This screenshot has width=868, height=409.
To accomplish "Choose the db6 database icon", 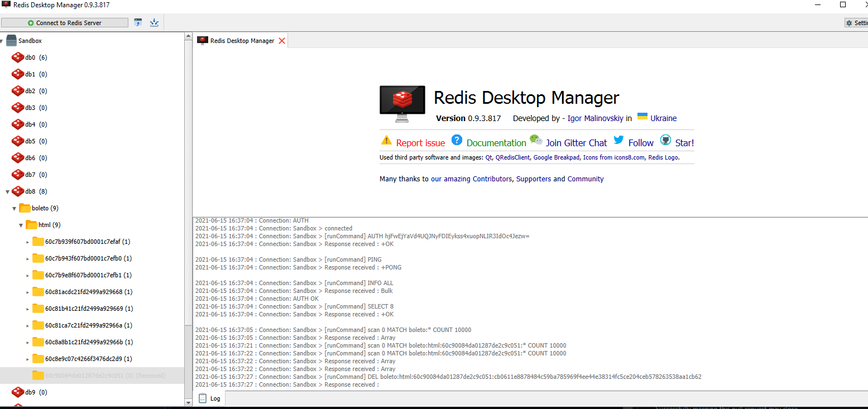I will (18, 158).
